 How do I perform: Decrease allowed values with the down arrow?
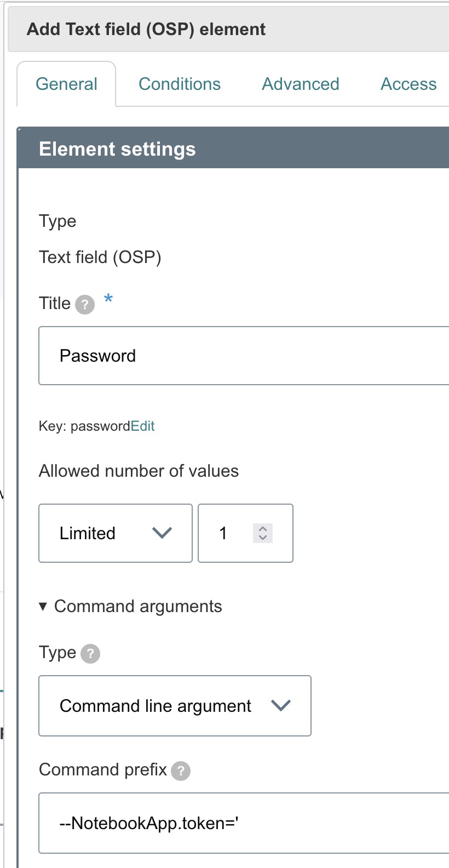pyautogui.click(x=263, y=538)
